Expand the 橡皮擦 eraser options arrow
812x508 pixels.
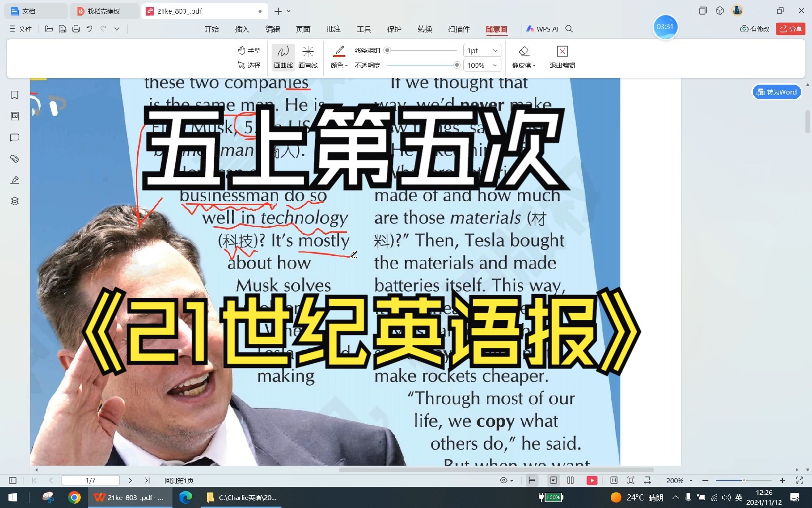pyautogui.click(x=534, y=66)
